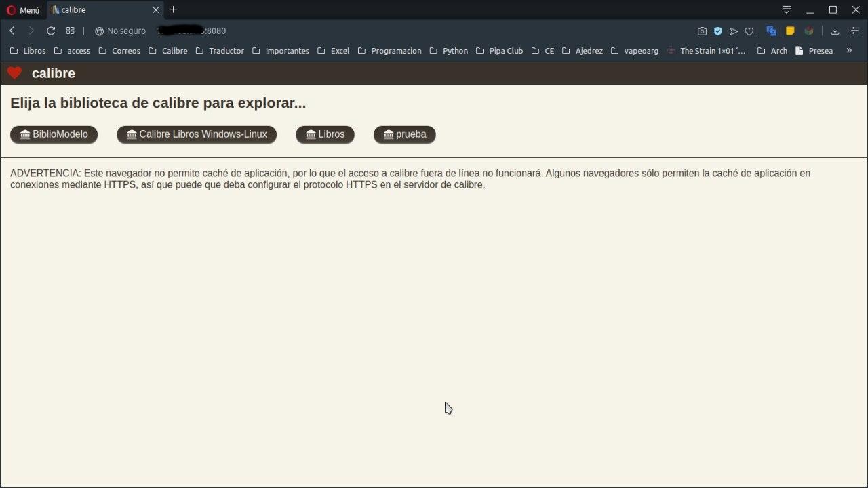Show more bookmarks with the chevron
The height and width of the screenshot is (488, 868).
[x=849, y=51]
